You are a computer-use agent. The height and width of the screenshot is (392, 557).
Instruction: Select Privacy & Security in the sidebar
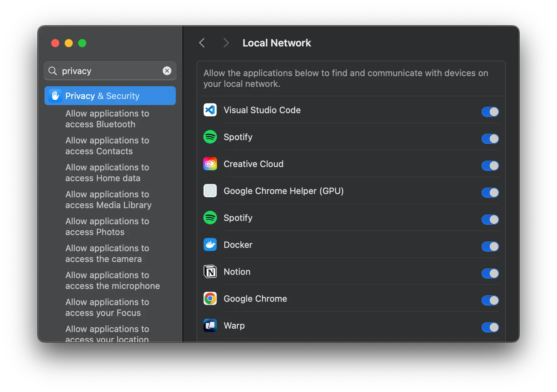[110, 96]
